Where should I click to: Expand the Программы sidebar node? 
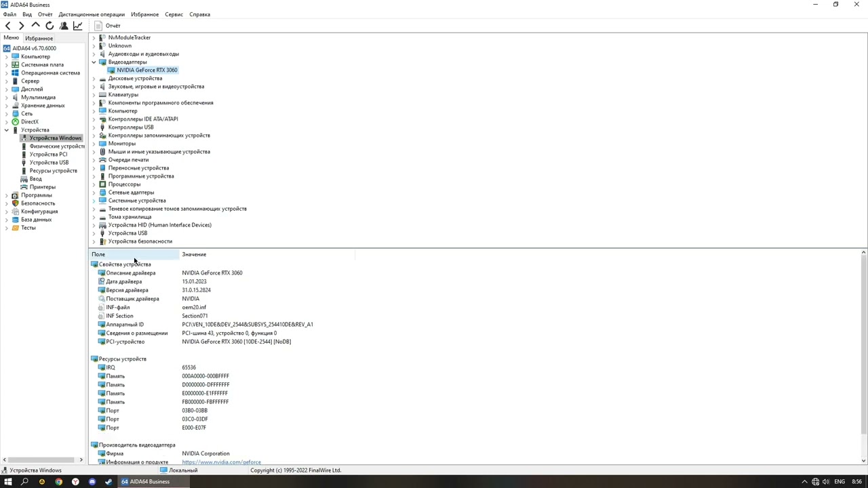(x=6, y=195)
